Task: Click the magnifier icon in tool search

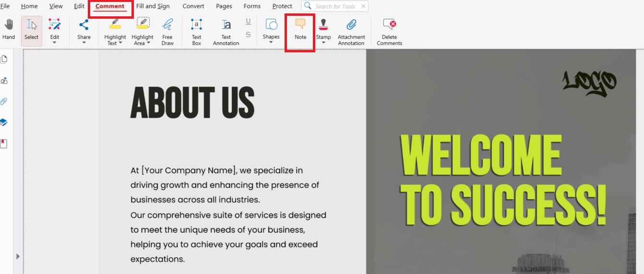Action: coord(308,6)
